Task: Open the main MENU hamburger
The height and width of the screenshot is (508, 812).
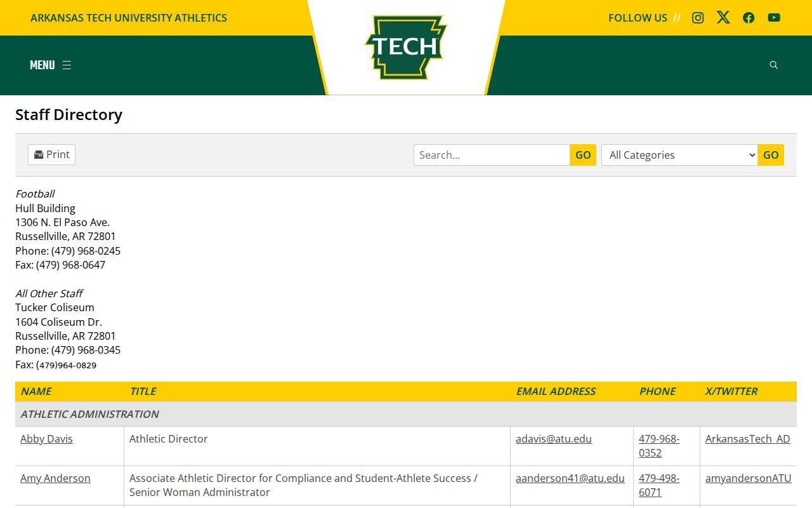Action: [50, 65]
